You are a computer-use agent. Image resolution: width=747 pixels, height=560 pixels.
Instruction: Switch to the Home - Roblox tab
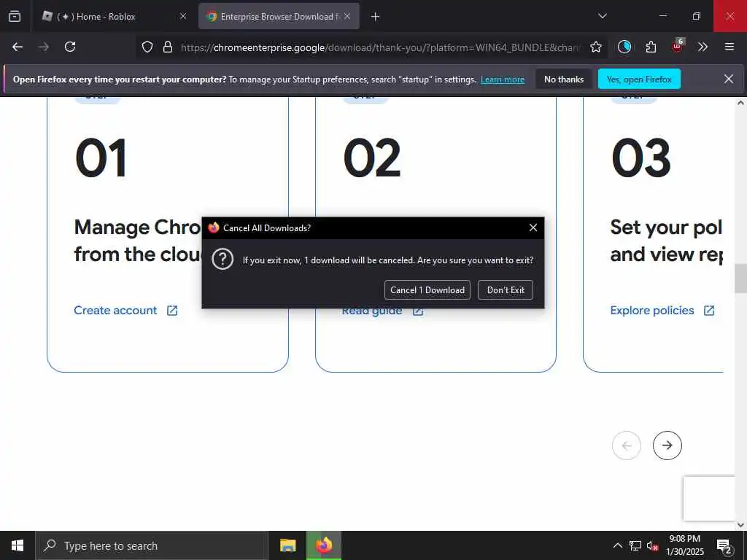[112, 16]
